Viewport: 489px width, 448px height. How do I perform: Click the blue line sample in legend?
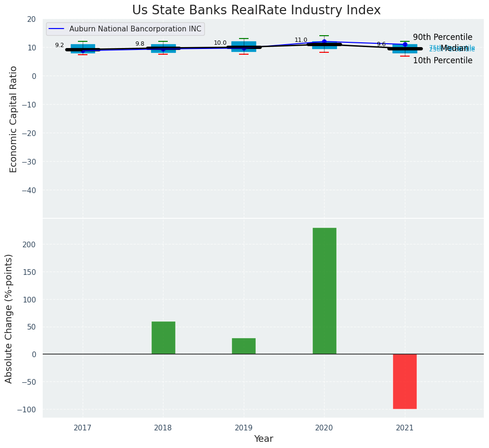58,29
